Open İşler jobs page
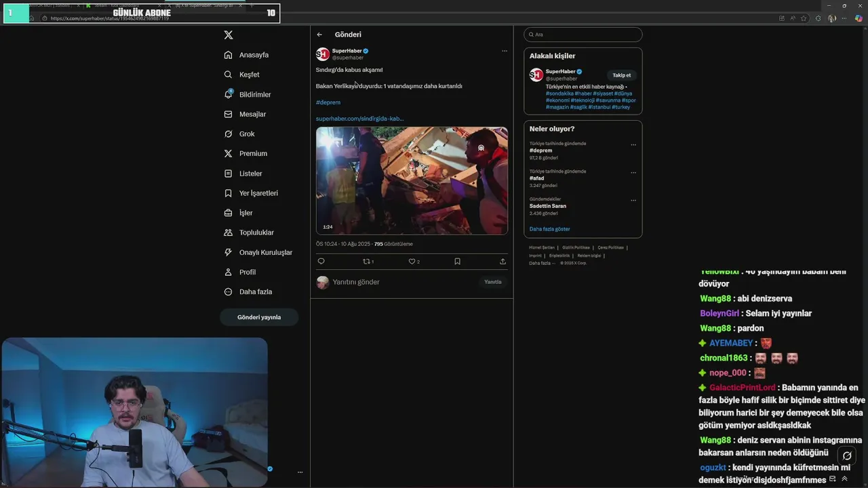 point(238,213)
